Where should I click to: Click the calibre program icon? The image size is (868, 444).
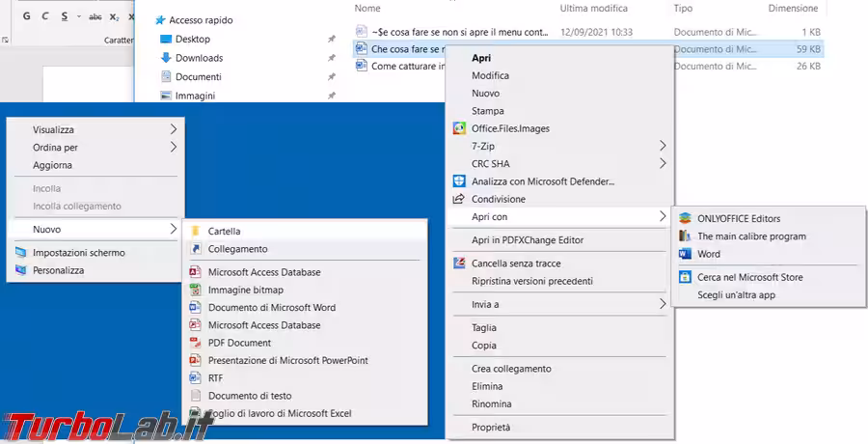pos(685,236)
